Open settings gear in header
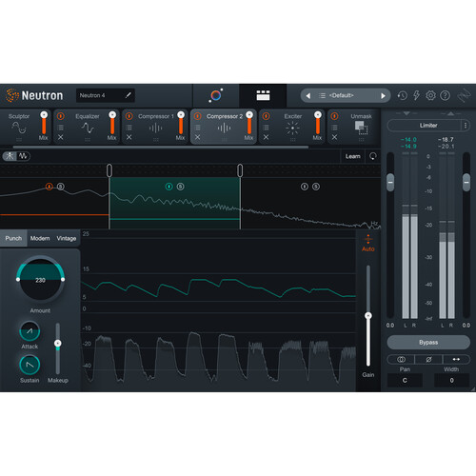This screenshot has height=476, width=476. click(430, 95)
